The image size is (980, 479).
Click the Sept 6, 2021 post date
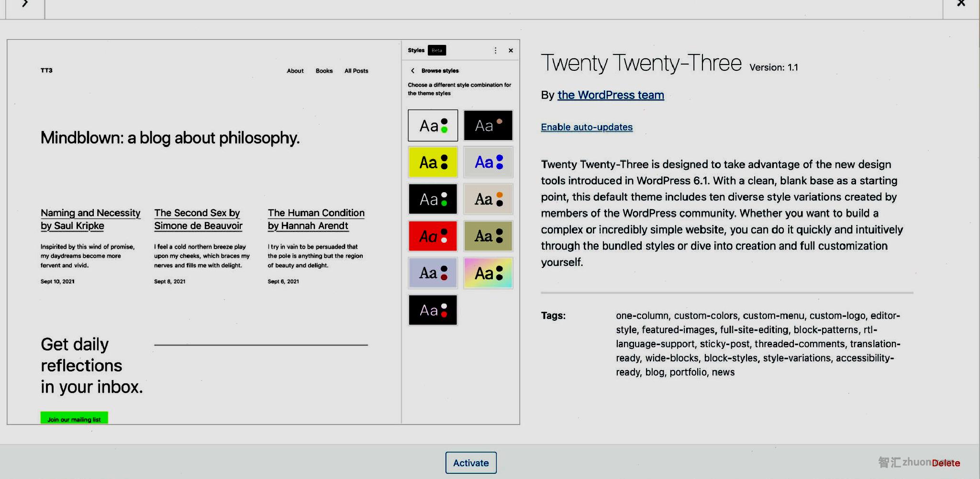point(283,282)
